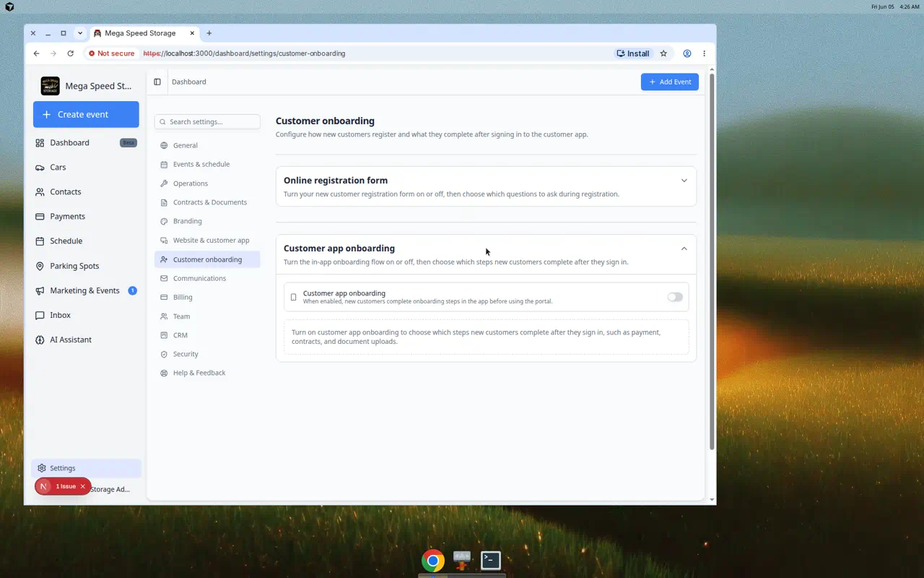Viewport: 924px width, 578px height.
Task: Bookmark this page with the star icon
Action: 663,53
